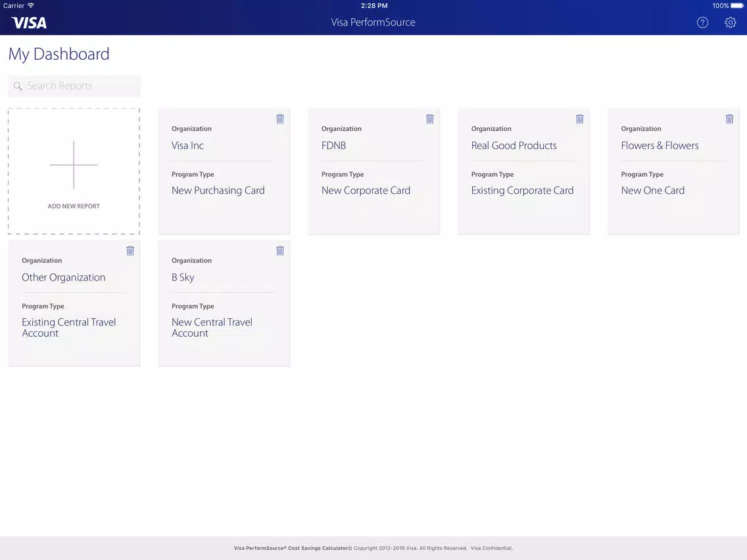Tap the battery indicator icon
747x560 pixels.
[x=737, y=6]
